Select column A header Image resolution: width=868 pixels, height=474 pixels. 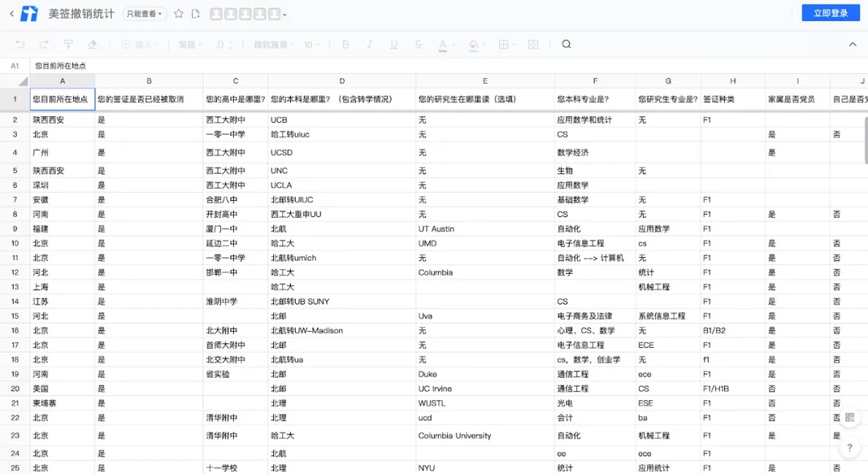[63, 81]
